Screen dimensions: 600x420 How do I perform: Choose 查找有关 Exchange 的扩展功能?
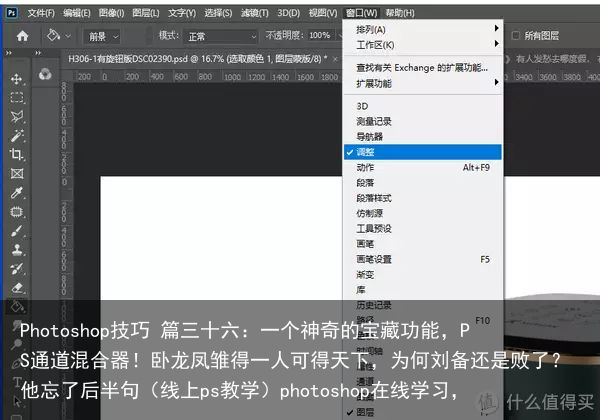pos(423,68)
